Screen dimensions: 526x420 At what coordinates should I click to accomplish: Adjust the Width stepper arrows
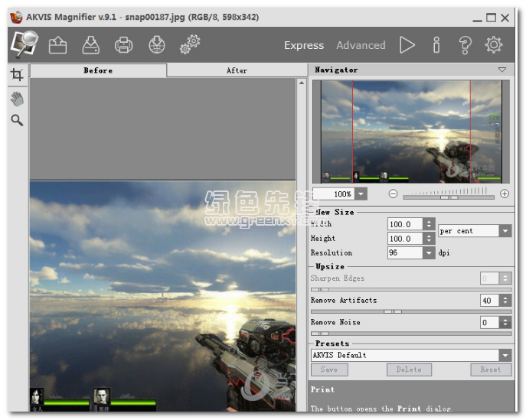point(429,224)
